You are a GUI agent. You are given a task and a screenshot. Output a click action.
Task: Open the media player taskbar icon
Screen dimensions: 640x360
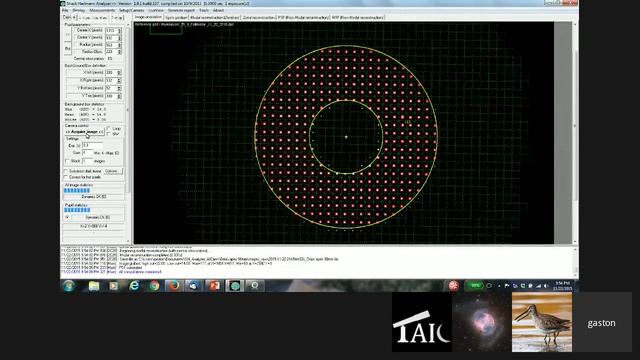tap(113, 286)
